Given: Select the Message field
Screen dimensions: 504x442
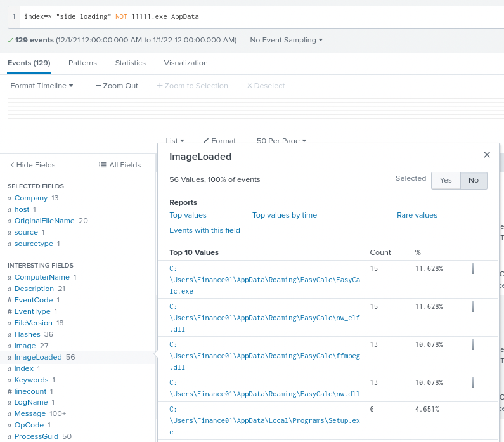Looking at the screenshot, I should click(30, 413).
